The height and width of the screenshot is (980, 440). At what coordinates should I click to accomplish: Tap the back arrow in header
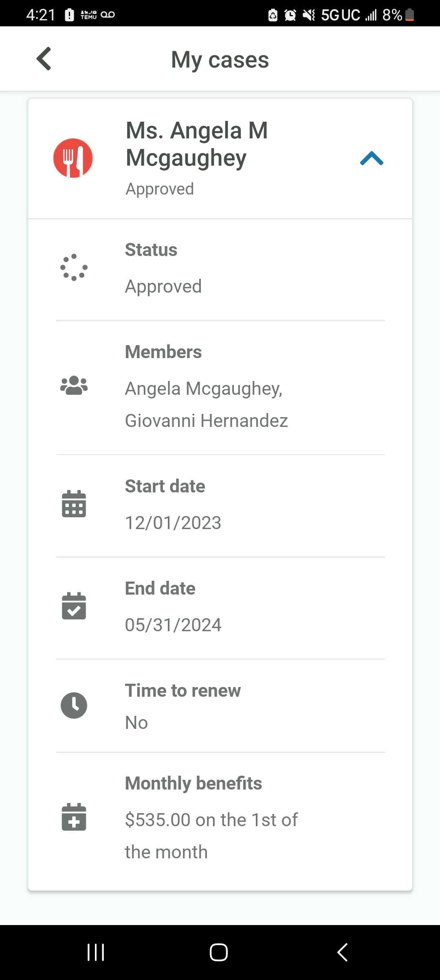(x=44, y=59)
